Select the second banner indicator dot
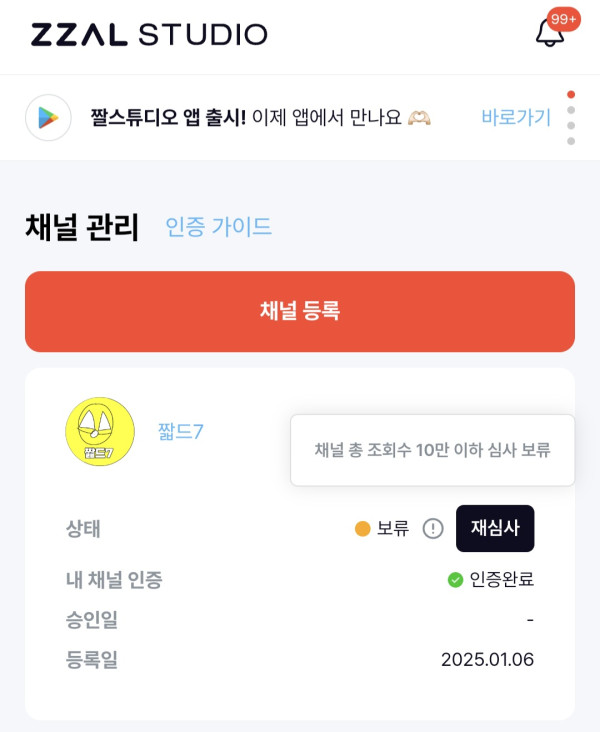Image resolution: width=600 pixels, height=732 pixels. click(571, 110)
